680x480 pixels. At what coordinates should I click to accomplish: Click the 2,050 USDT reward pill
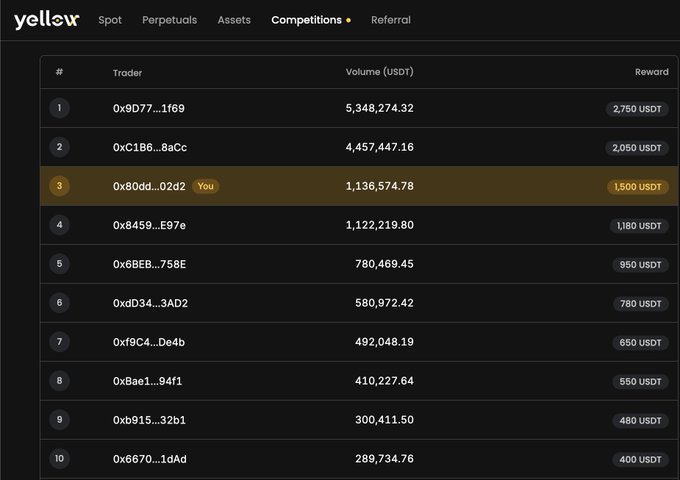click(637, 148)
